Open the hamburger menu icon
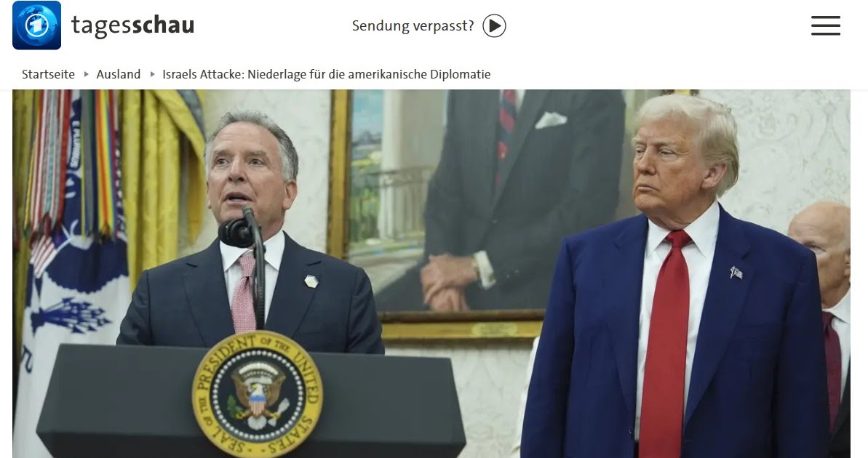The width and height of the screenshot is (868, 458). point(825,26)
